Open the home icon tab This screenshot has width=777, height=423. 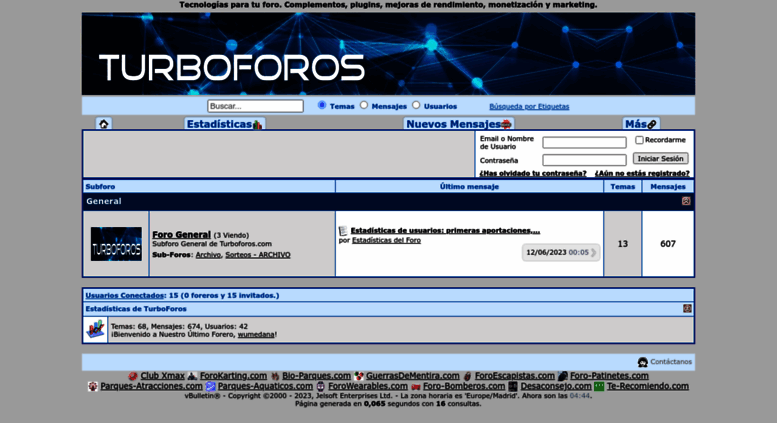(104, 124)
